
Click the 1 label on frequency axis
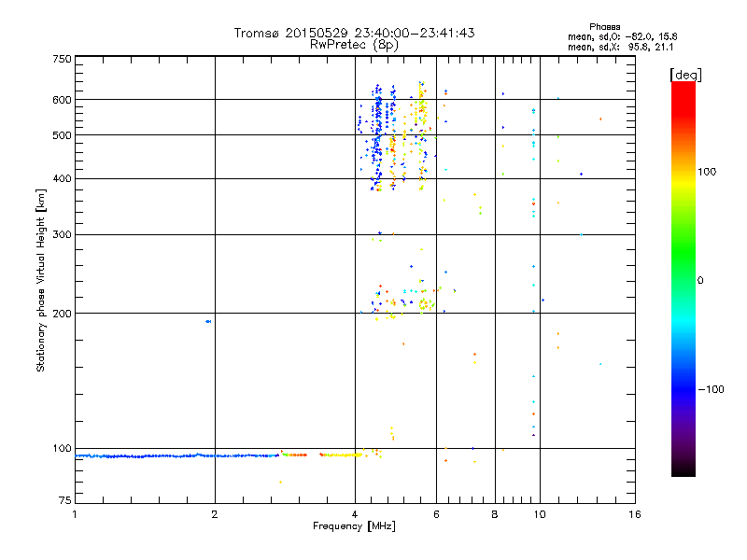[75, 514]
